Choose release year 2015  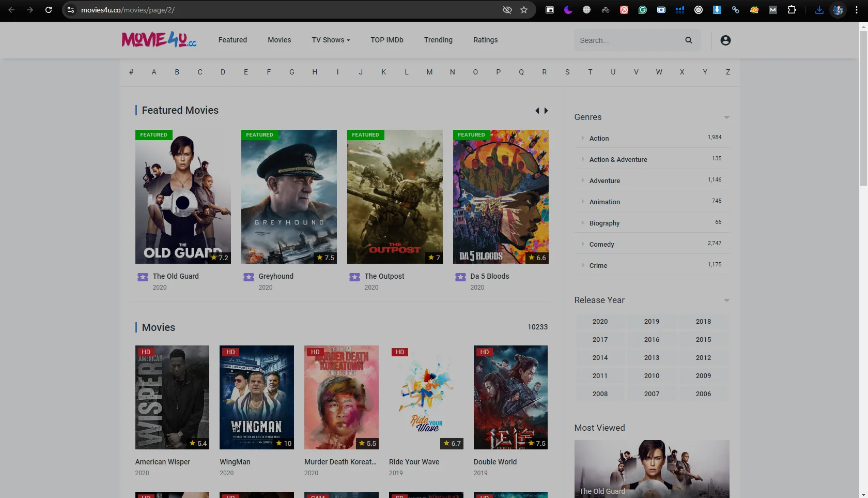click(703, 340)
